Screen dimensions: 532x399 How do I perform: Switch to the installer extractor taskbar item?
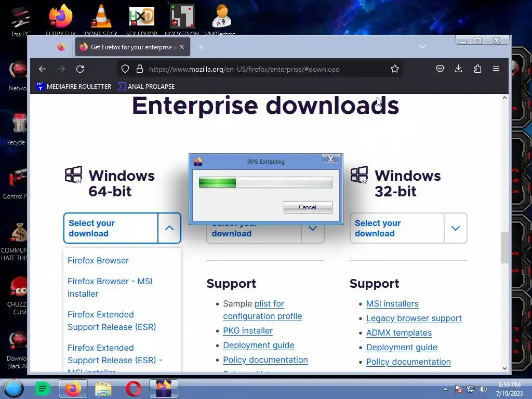click(x=164, y=389)
